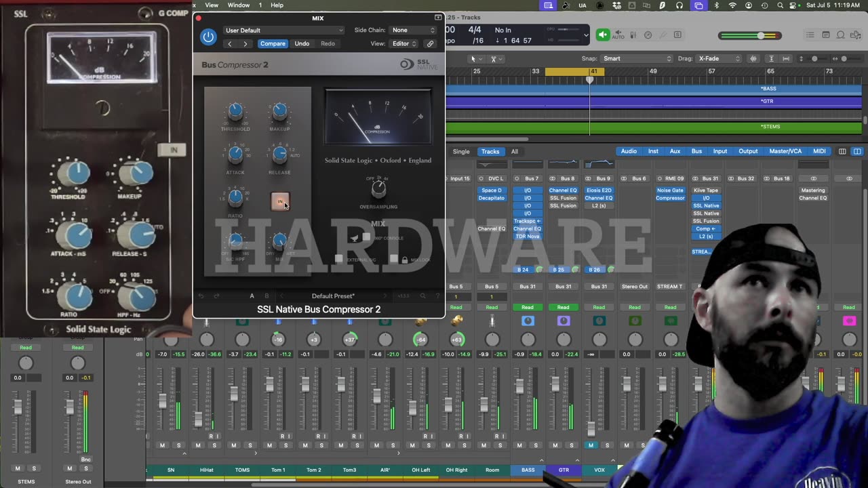868x488 pixels.
Task: Open the Decapitator plugin slot
Action: pos(492,198)
